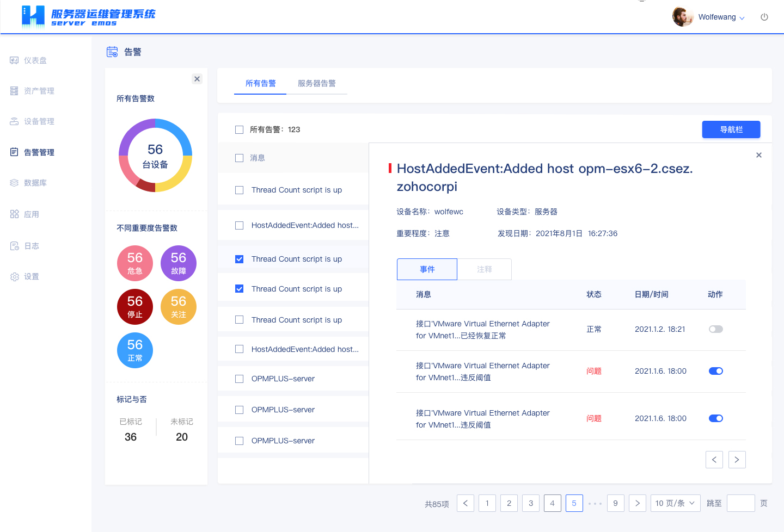The width and height of the screenshot is (784, 532).
Task: Expand the 10 per page dropdown
Action: (675, 503)
